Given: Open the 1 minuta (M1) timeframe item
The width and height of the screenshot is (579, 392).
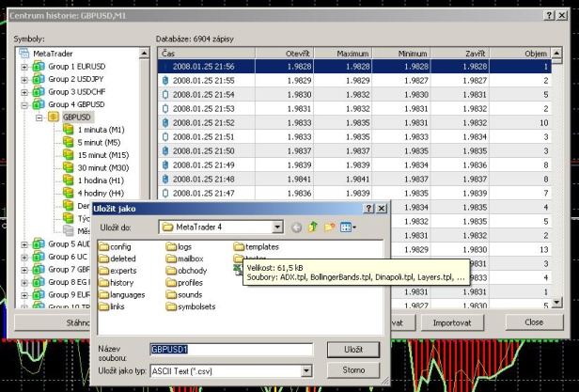Looking at the screenshot, I should 98,129.
